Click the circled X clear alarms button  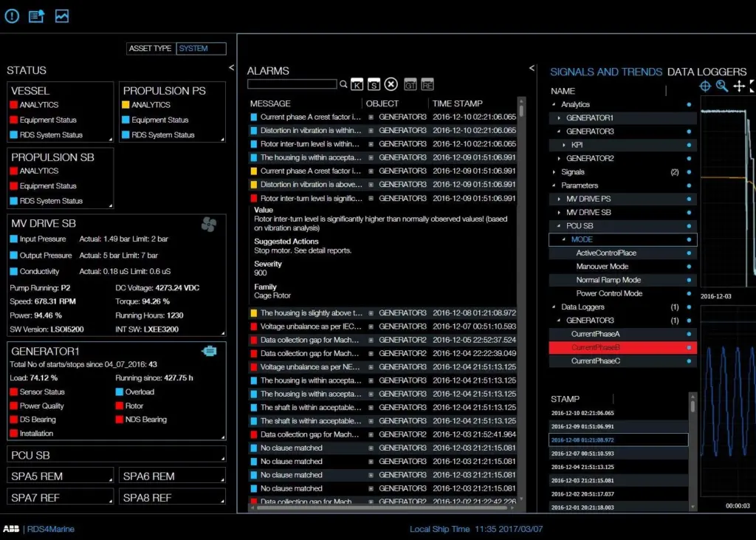[391, 84]
